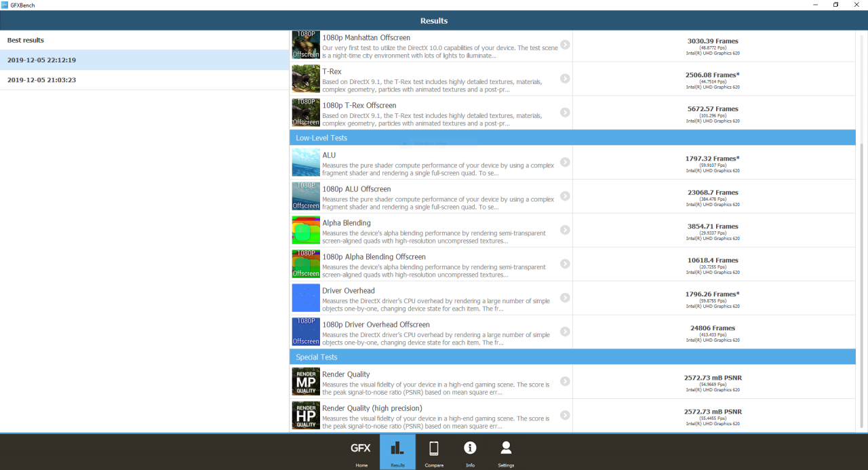868x470 pixels.
Task: Click the Render Quality HP icon
Action: [x=306, y=415]
